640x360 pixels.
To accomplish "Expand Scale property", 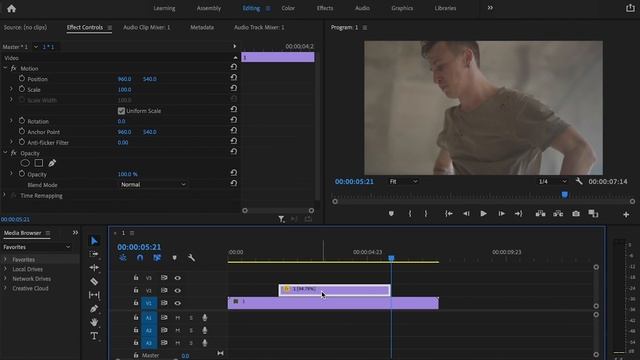I will 11,89.
